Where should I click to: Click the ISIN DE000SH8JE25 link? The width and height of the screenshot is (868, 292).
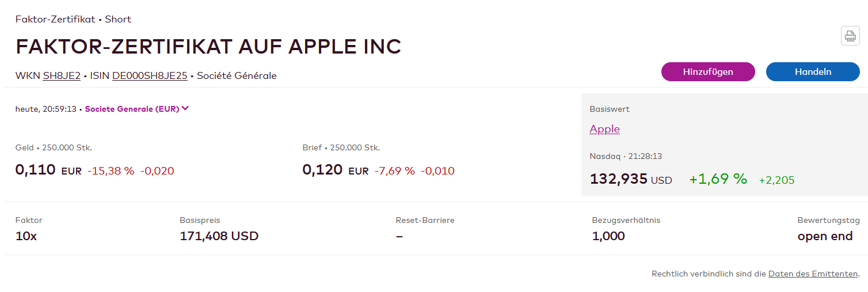tap(150, 76)
